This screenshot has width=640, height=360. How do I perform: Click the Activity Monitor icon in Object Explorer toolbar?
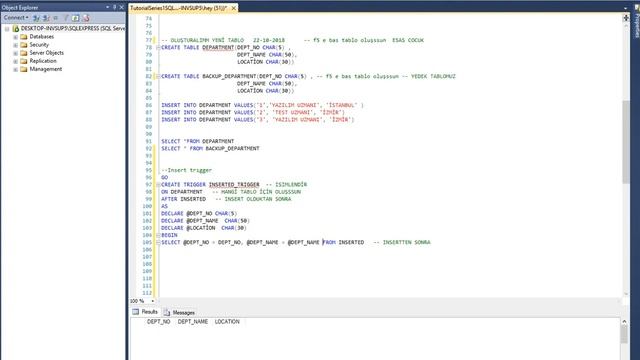(x=86, y=18)
